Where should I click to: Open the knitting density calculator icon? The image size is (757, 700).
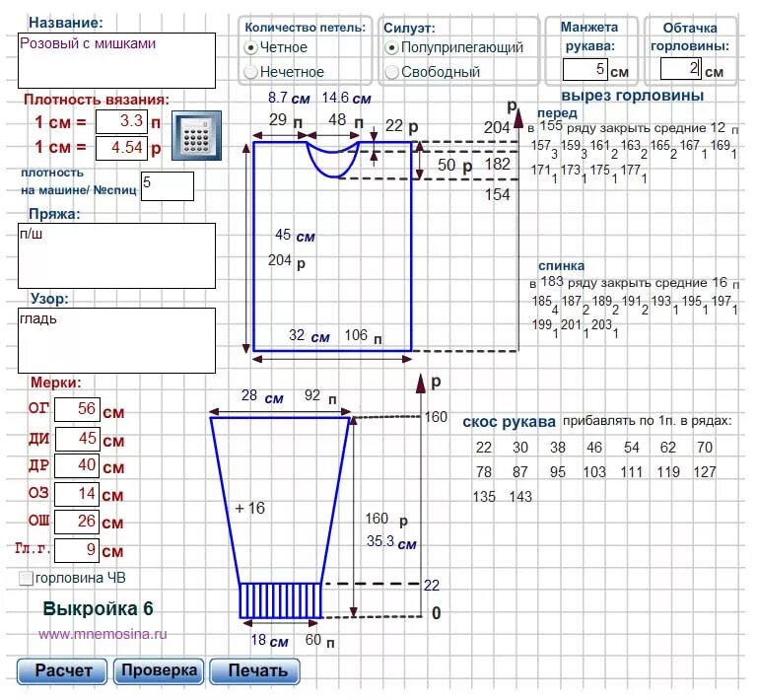click(196, 136)
